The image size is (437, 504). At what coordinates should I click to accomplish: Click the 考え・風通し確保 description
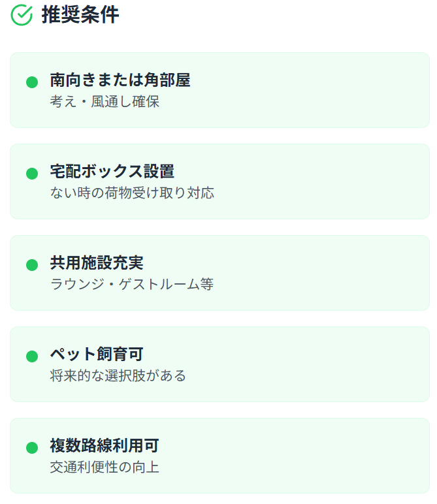coord(105,102)
